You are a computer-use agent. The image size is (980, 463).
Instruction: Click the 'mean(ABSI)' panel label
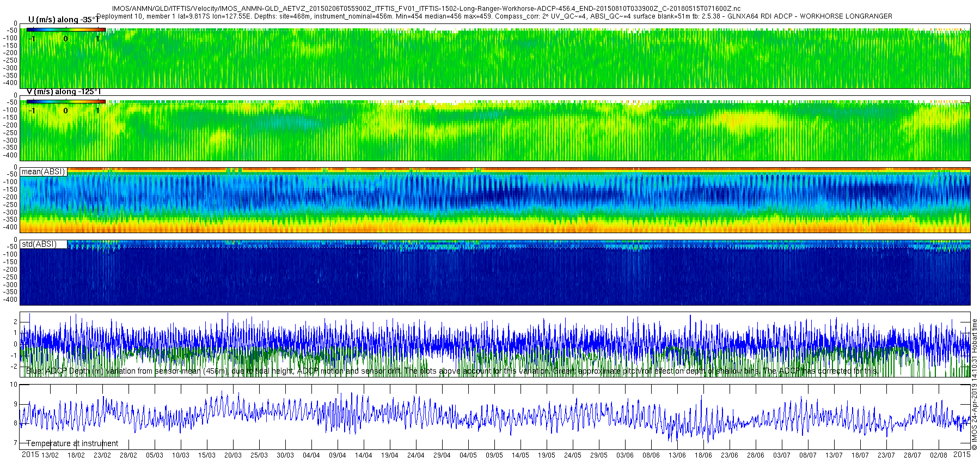[x=43, y=172]
